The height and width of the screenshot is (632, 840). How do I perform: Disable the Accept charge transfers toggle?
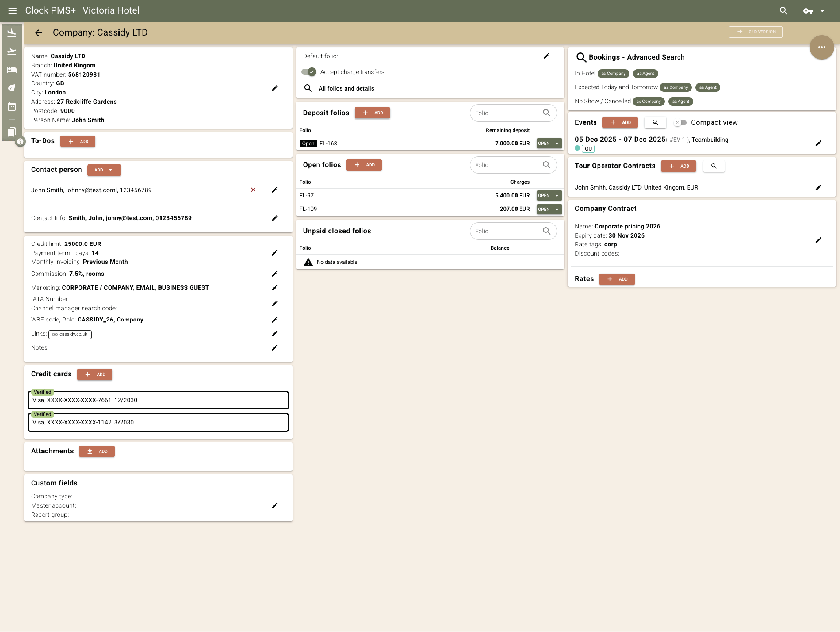[x=308, y=71]
